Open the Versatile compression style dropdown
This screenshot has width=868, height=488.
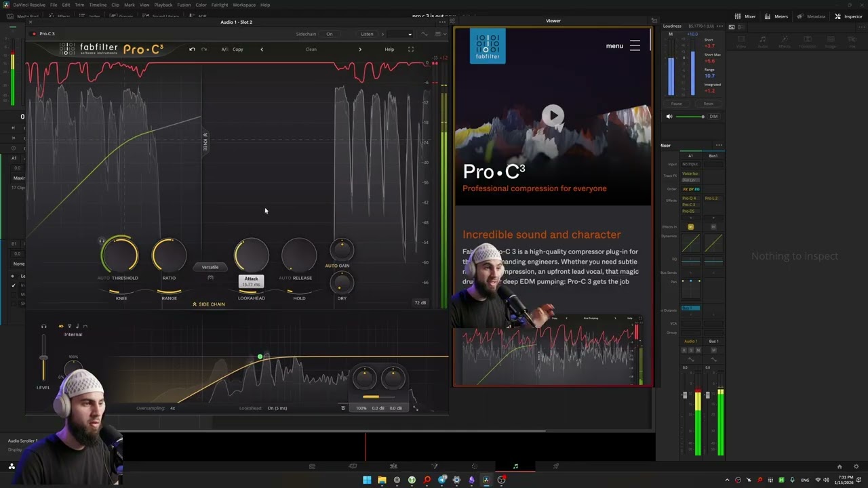point(210,267)
